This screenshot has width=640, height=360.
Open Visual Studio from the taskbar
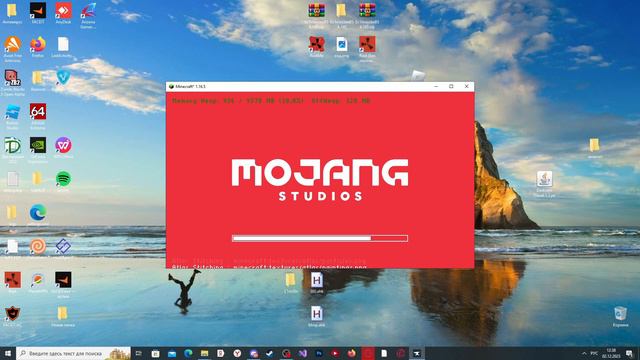coord(302,353)
